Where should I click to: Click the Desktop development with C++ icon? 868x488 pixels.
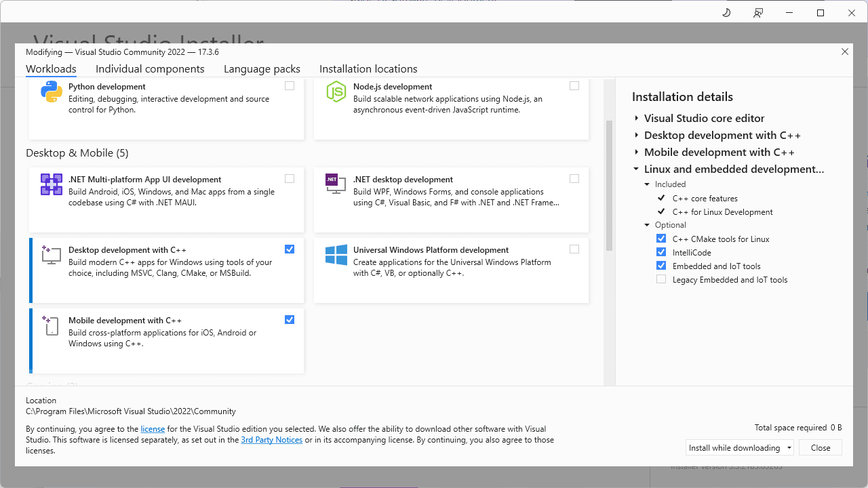[x=52, y=255]
